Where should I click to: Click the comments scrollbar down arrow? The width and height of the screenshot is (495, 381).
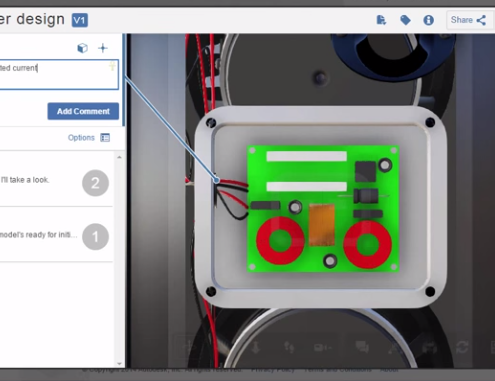click(119, 363)
